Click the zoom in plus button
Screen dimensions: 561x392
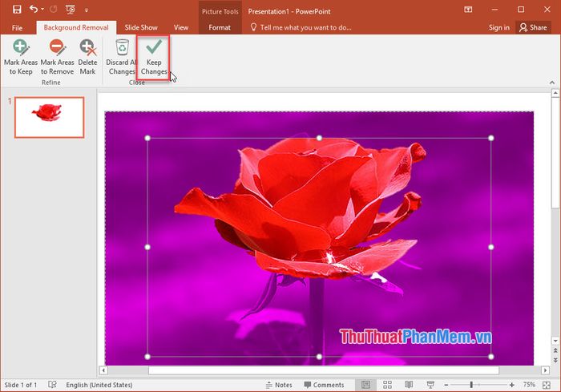point(512,385)
